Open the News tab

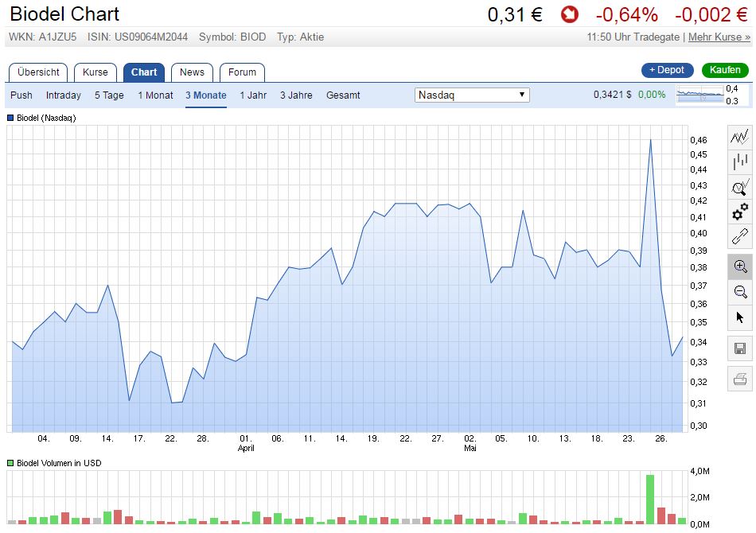click(192, 72)
